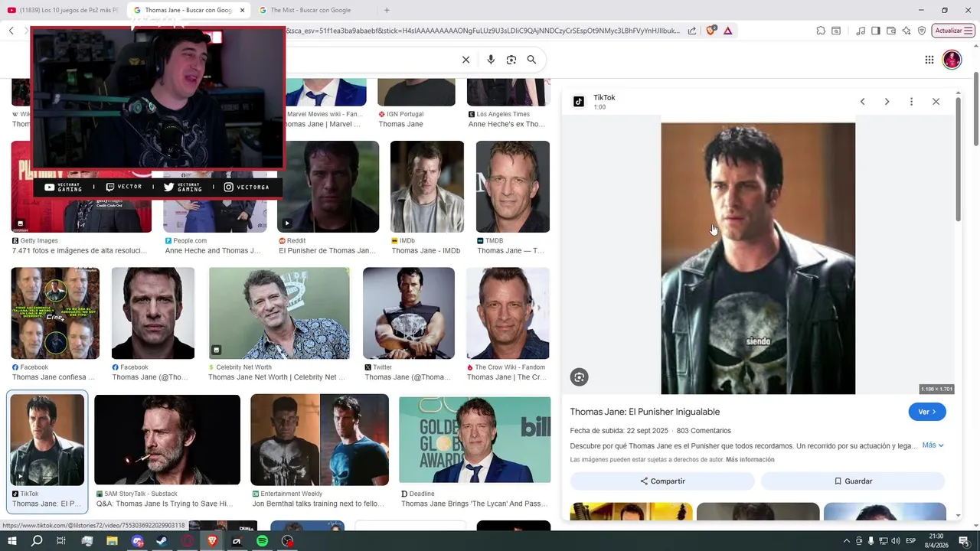Click the blue Ver button
Image resolution: width=980 pixels, height=551 pixels.
point(927,412)
